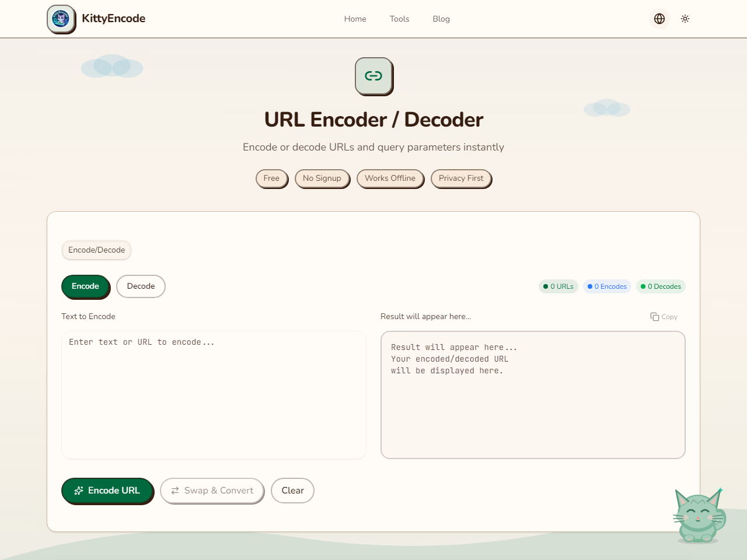747x560 pixels.
Task: Clear the input with Clear button
Action: pyautogui.click(x=292, y=491)
